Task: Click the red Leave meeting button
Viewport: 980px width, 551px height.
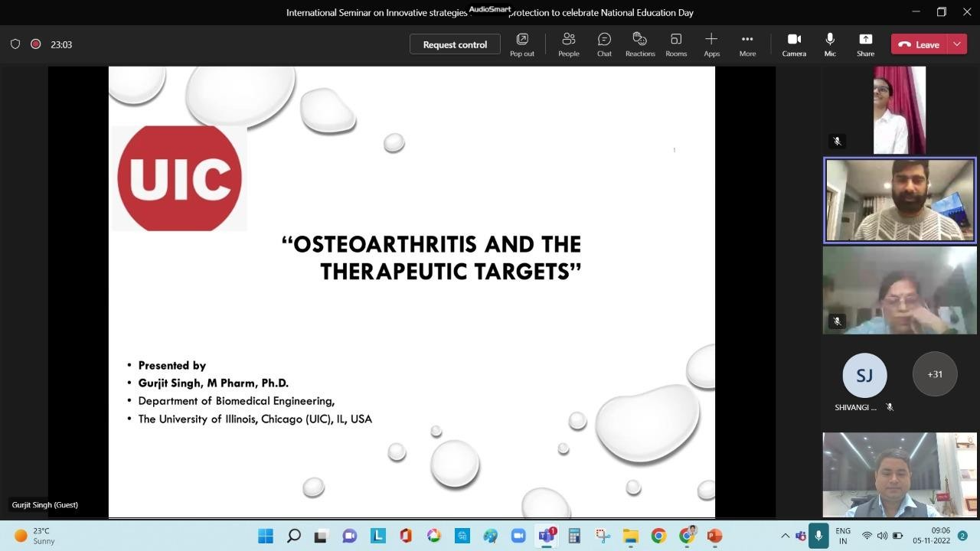Action: pos(919,44)
